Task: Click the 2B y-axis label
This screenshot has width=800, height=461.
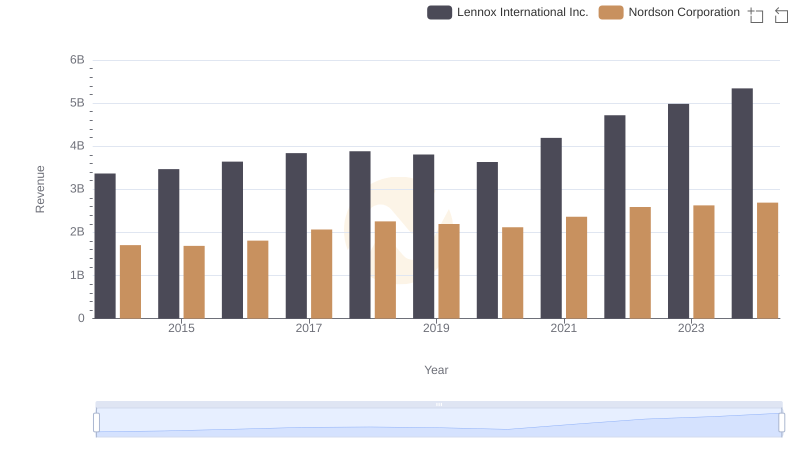Action: [x=77, y=232]
